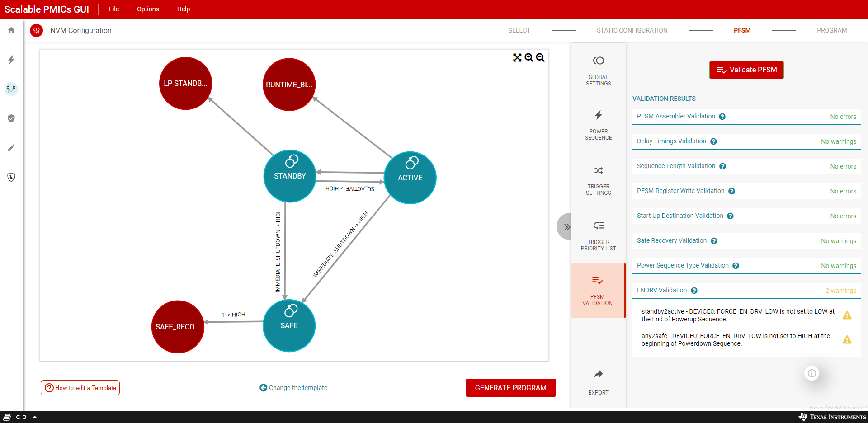Image resolution: width=868 pixels, height=423 pixels.
Task: Select the STANDBY state node
Action: [x=290, y=176]
